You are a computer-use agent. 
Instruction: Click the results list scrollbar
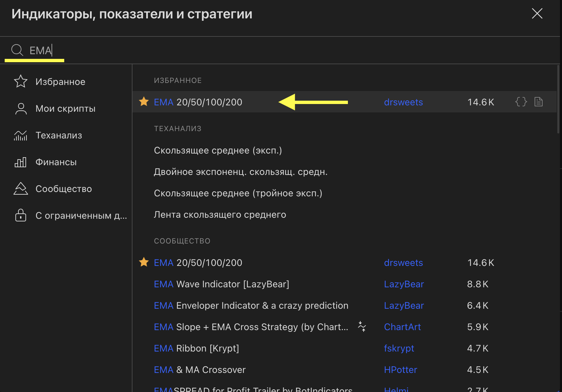pyautogui.click(x=558, y=100)
